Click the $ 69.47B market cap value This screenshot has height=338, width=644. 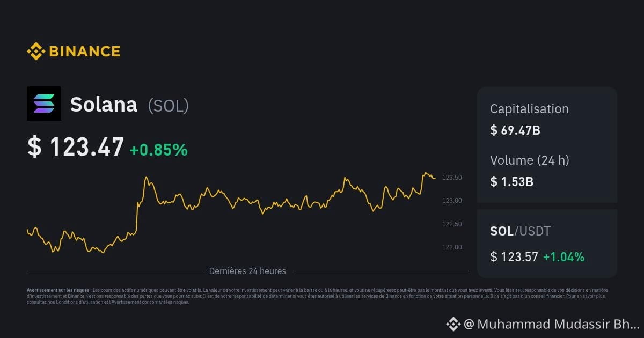(515, 130)
